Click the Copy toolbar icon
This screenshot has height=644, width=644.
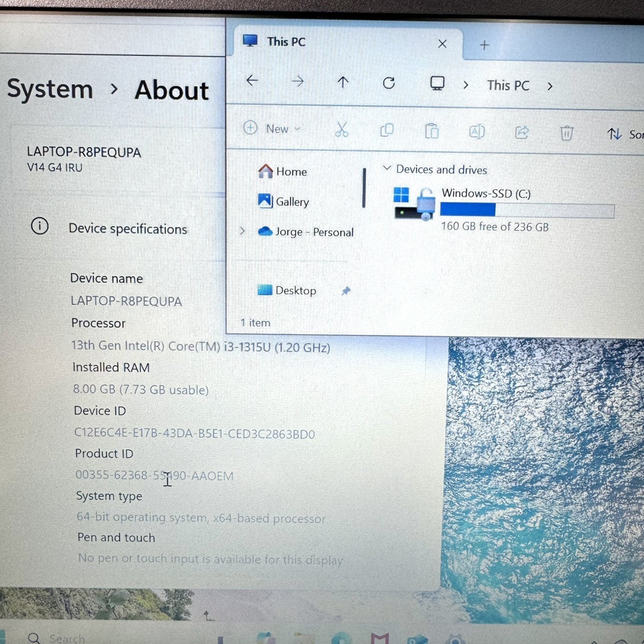click(387, 130)
